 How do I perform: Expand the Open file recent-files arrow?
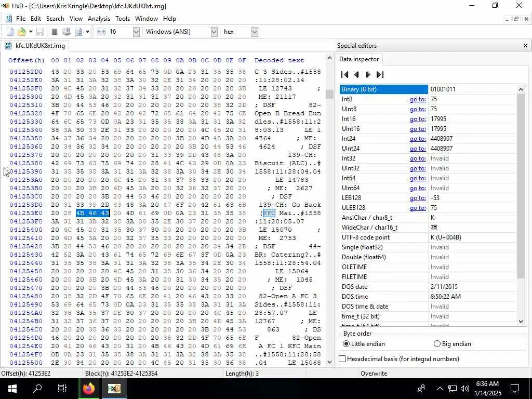click(31, 32)
